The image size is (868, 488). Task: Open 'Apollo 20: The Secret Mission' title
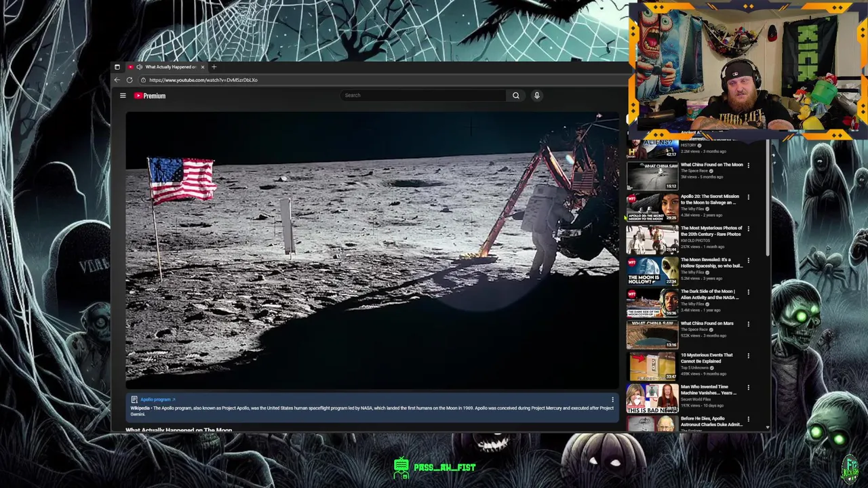click(x=709, y=199)
